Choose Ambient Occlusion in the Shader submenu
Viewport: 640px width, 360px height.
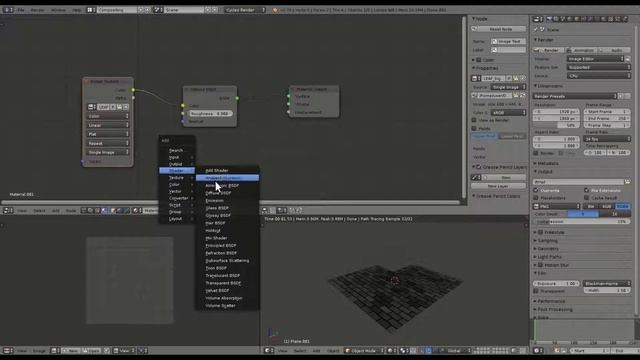227,178
